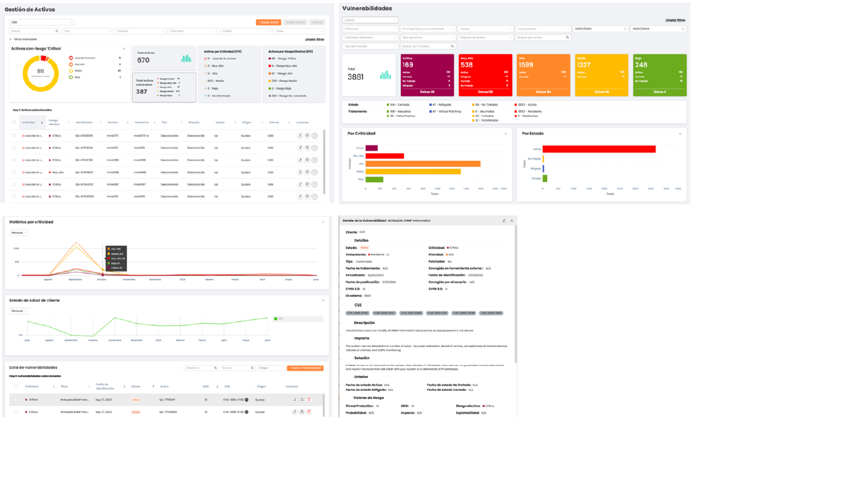Click the red Activa bar in Por Estado chart

pyautogui.click(x=599, y=149)
